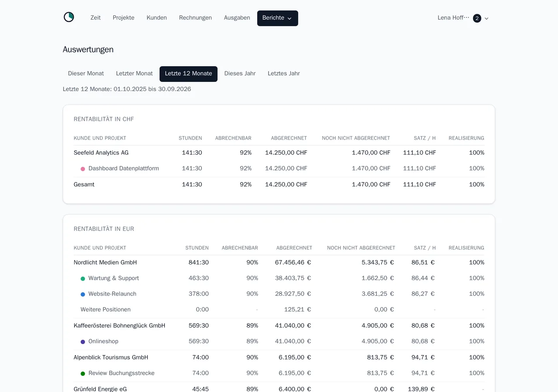The height and width of the screenshot is (392, 558).
Task: Select the Dieser Monat period tab
Action: click(x=86, y=74)
